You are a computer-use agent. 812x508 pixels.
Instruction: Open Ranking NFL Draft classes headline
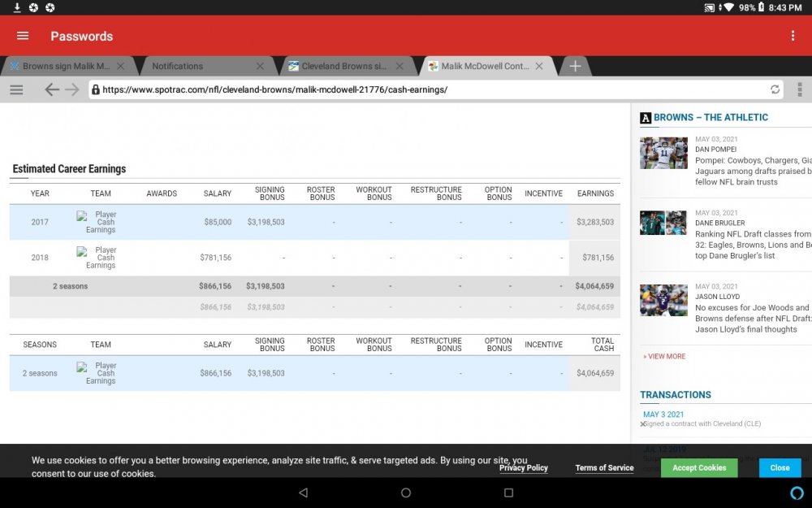753,245
